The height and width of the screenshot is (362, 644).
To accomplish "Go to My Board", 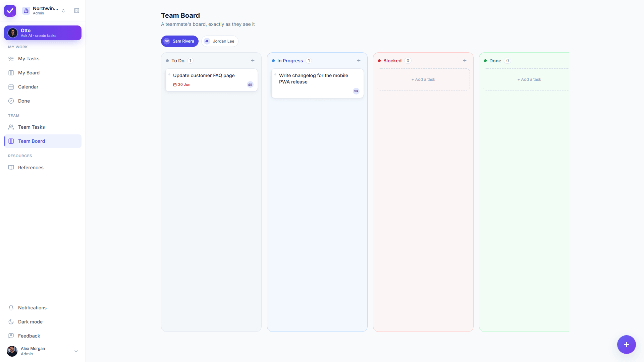I will 43,73.
